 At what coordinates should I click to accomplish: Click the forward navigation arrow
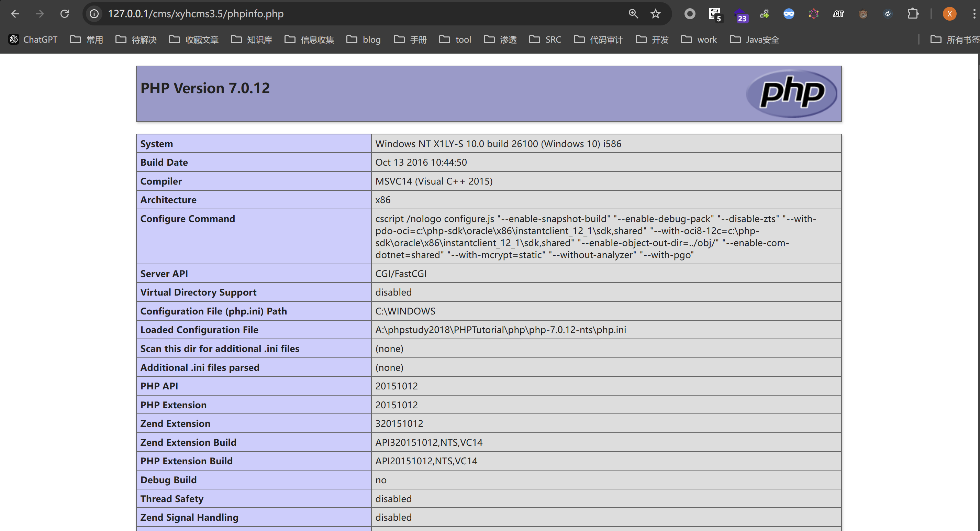pyautogui.click(x=40, y=14)
